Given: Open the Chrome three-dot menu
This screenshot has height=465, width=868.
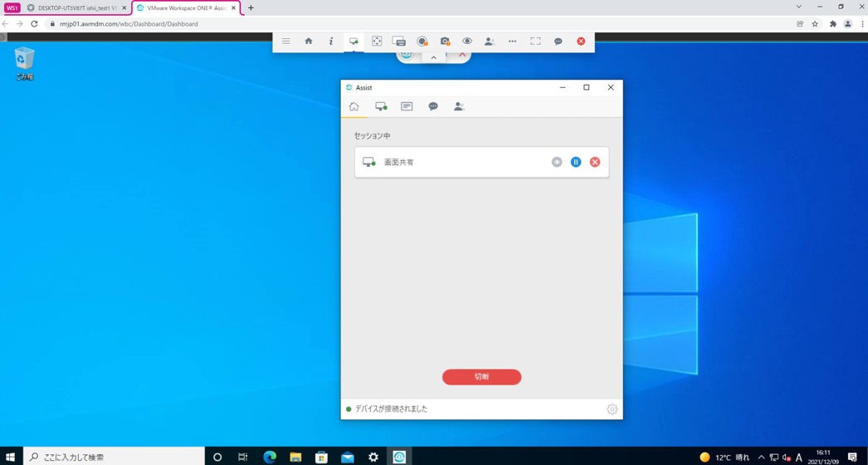Looking at the screenshot, I should pos(862,24).
